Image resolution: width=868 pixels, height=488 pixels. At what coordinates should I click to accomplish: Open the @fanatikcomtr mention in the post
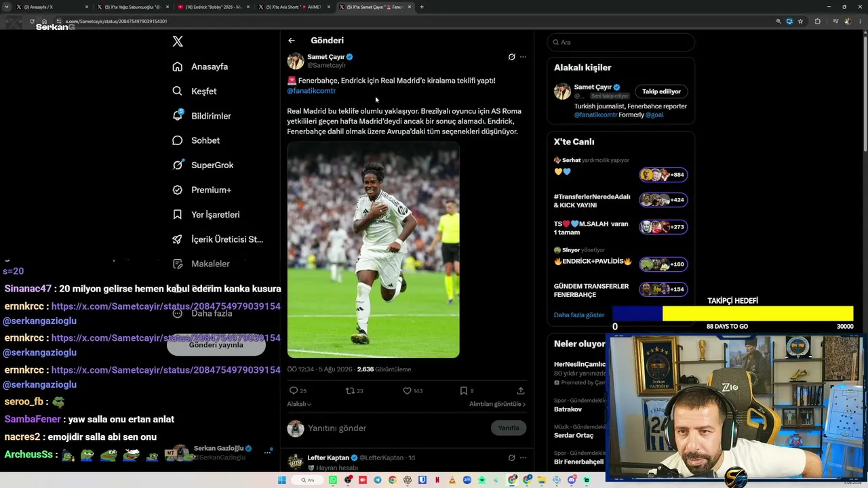(x=311, y=91)
